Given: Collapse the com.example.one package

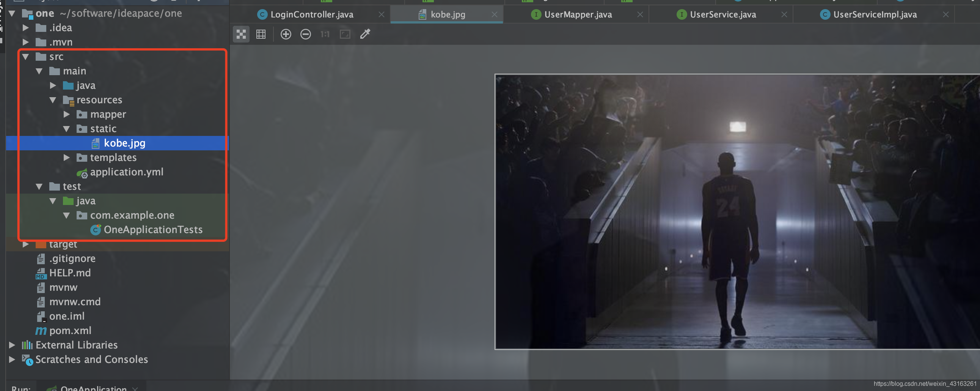Looking at the screenshot, I should point(67,216).
